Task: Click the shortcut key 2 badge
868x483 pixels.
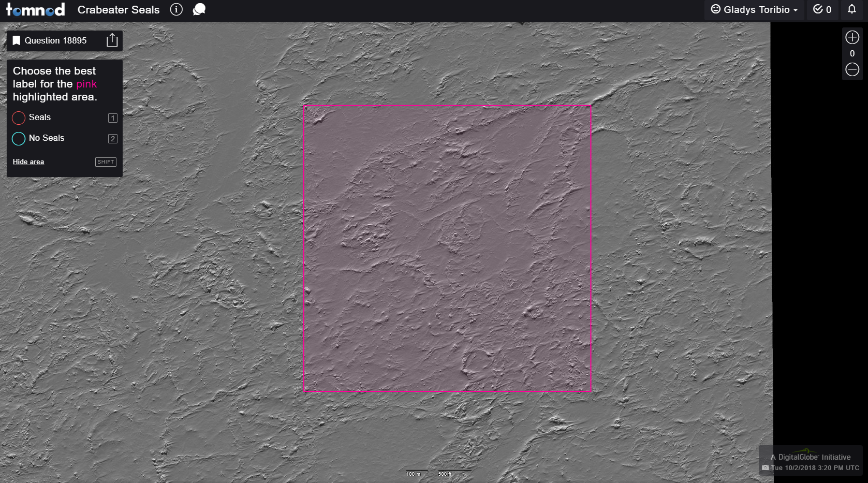Action: point(112,139)
